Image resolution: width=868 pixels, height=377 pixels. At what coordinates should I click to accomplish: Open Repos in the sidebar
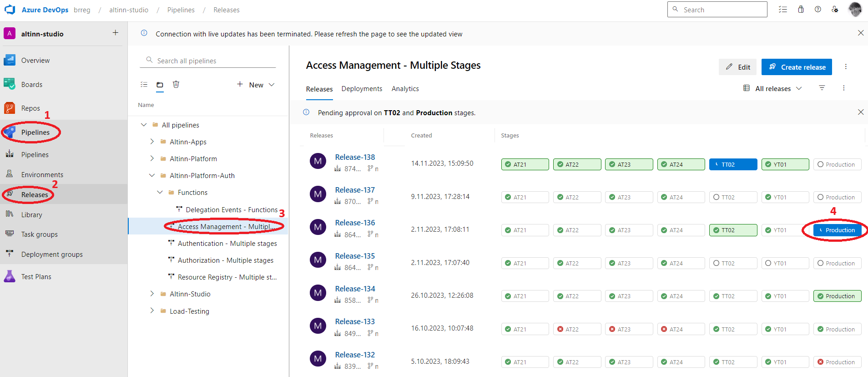[30, 108]
